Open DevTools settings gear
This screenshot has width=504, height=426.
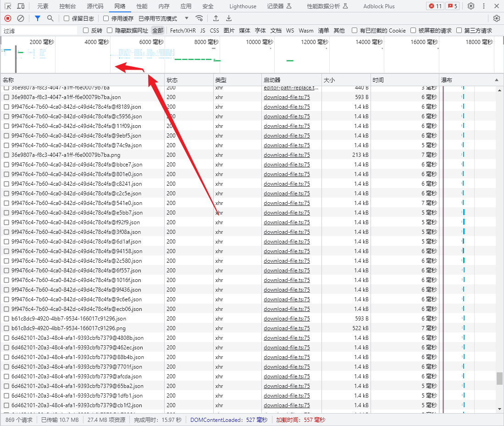pyautogui.click(x=471, y=6)
